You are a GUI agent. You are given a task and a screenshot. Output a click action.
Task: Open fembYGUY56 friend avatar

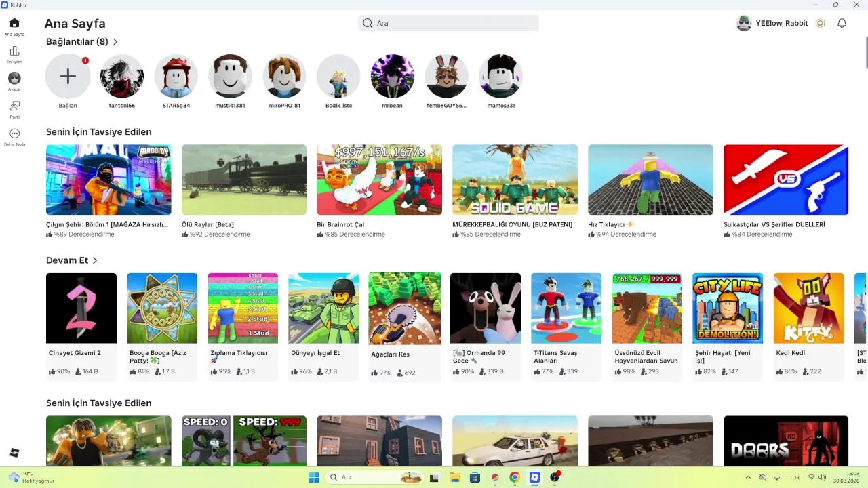(x=447, y=76)
